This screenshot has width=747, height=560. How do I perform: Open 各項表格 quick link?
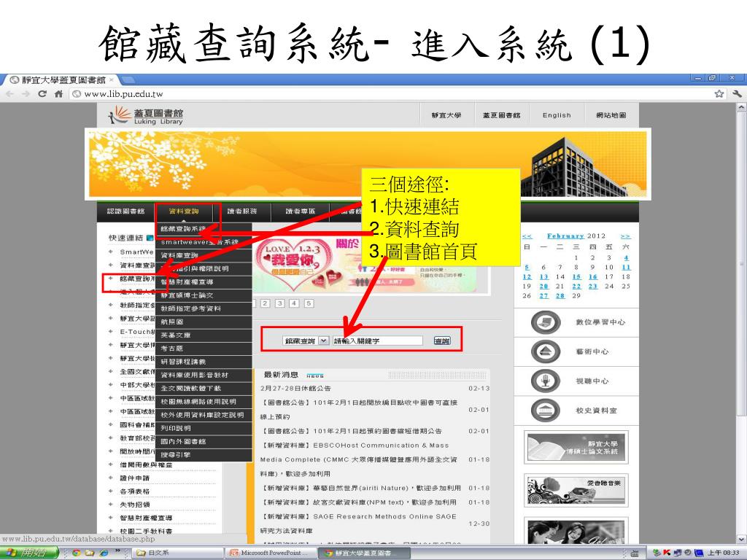[135, 491]
